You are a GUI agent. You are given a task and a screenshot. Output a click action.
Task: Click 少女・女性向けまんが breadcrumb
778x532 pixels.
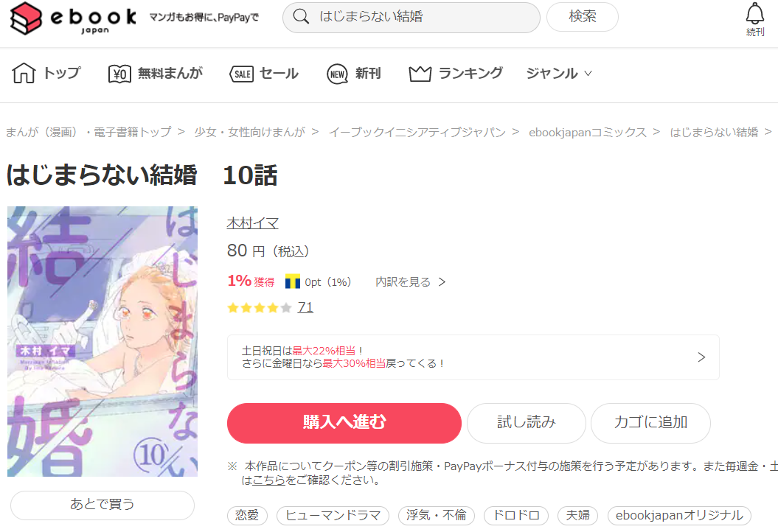pos(249,132)
